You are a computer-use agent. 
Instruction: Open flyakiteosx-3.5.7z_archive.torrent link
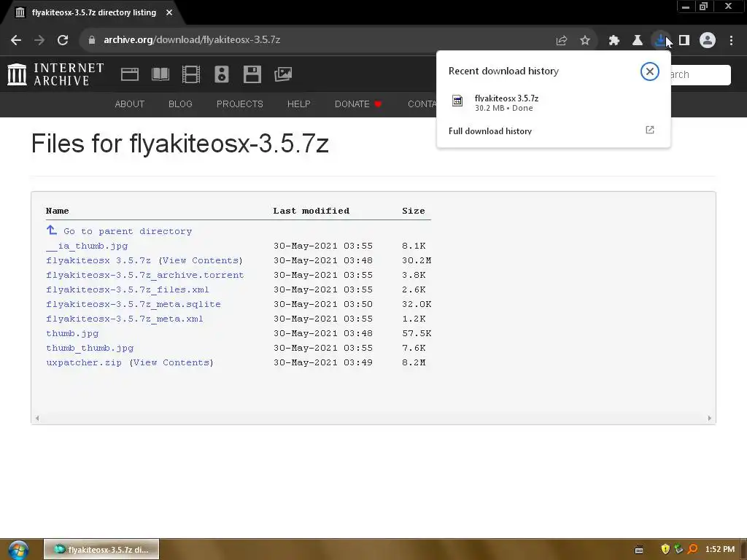145,275
